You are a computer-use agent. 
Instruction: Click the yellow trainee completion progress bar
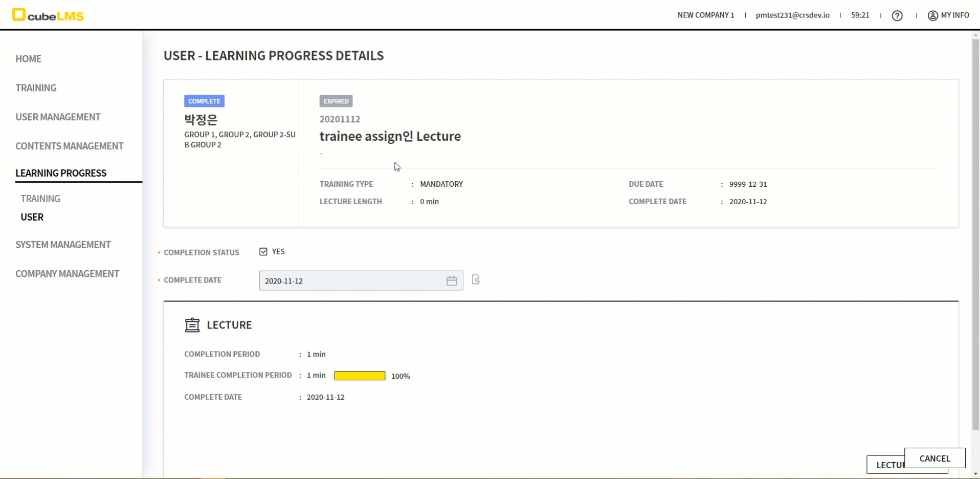[360, 376]
